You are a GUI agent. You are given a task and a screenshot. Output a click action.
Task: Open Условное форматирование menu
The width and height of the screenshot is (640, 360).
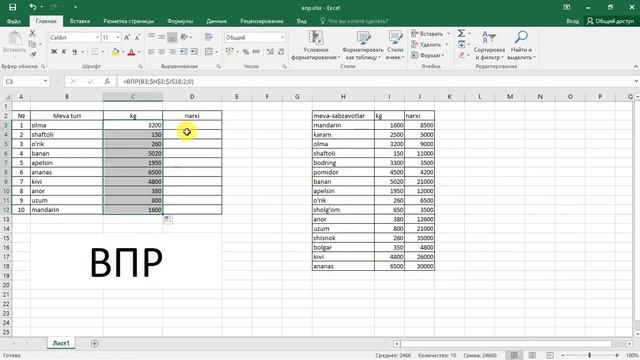[316, 45]
